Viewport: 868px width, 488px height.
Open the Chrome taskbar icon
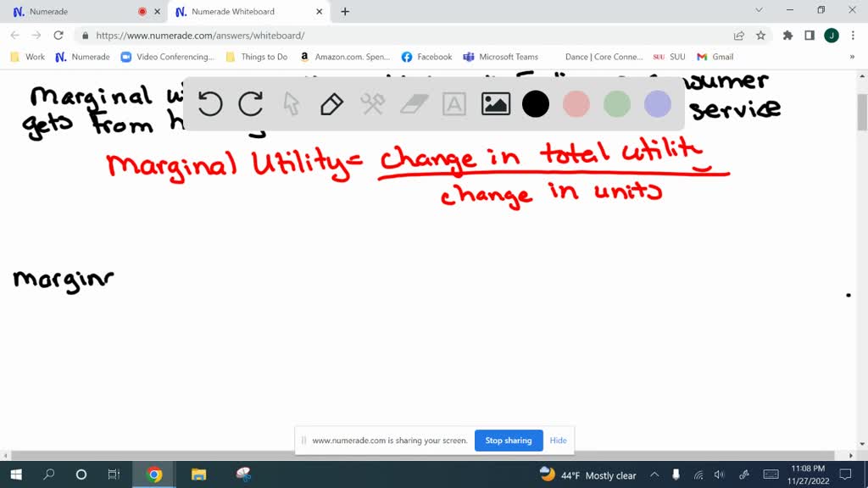coord(152,474)
